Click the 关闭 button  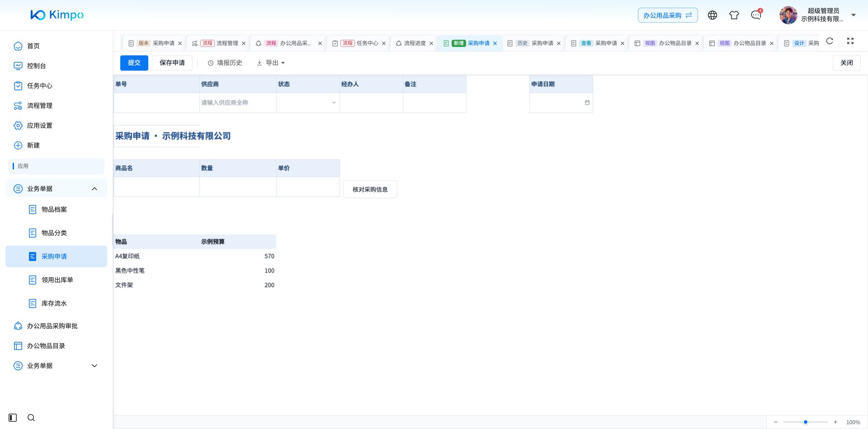847,63
